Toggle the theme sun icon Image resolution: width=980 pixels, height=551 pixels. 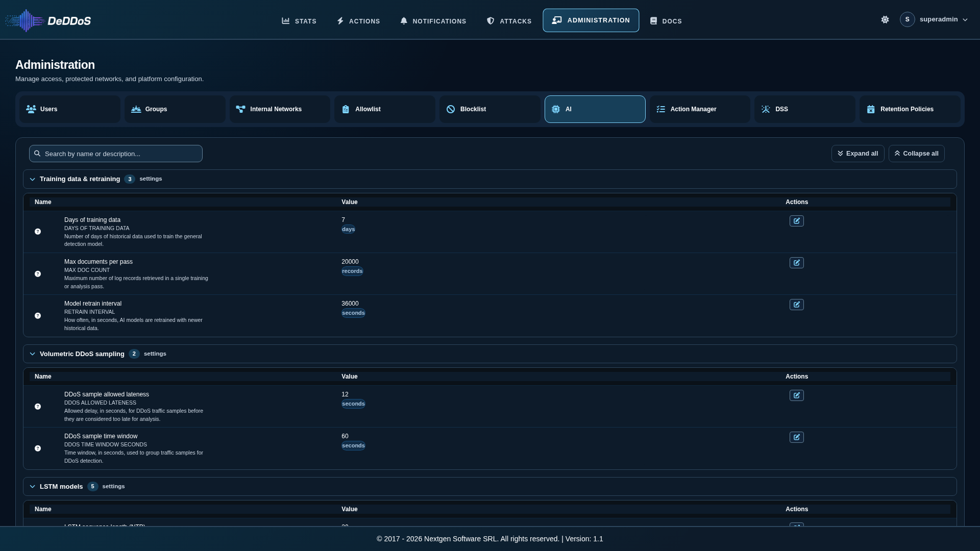[x=885, y=19]
